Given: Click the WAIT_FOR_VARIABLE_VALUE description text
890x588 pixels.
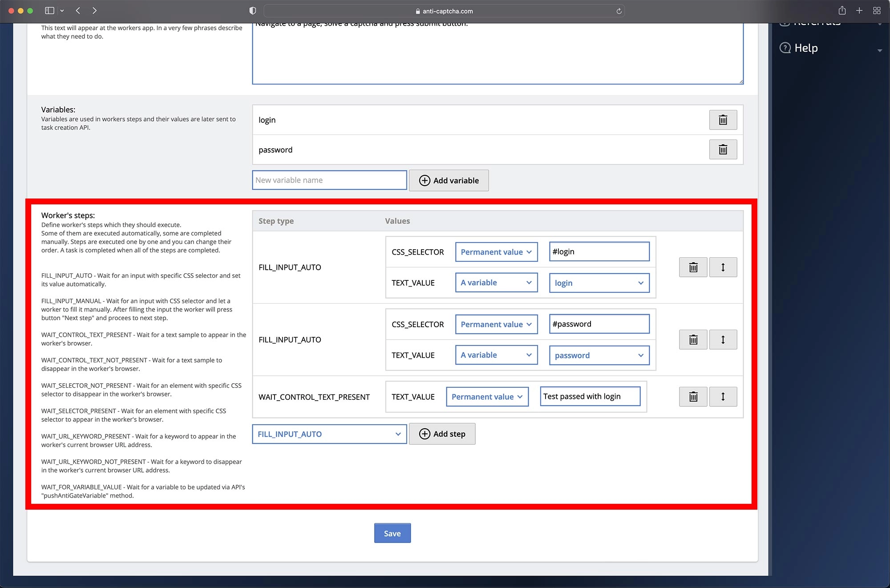Looking at the screenshot, I should tap(143, 491).
